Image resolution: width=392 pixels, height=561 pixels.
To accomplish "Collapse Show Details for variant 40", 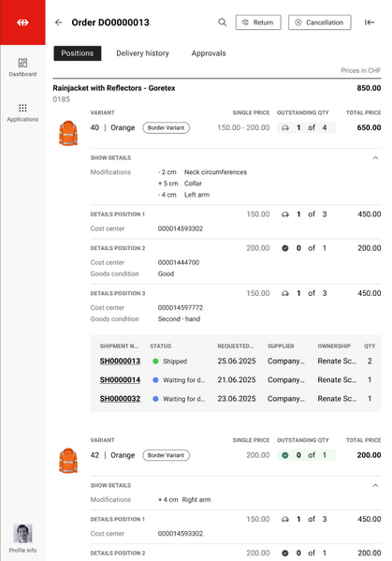I will (x=375, y=157).
